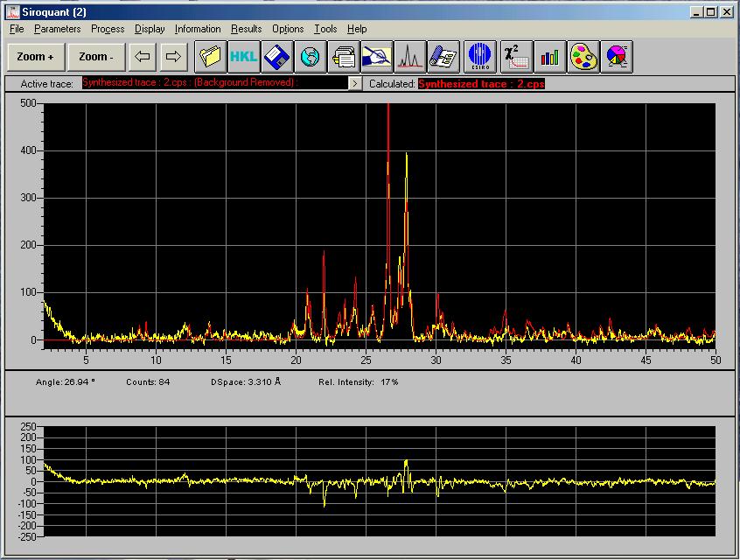Open the bar chart results icon
Viewport: 740px width, 560px height.
(549, 57)
